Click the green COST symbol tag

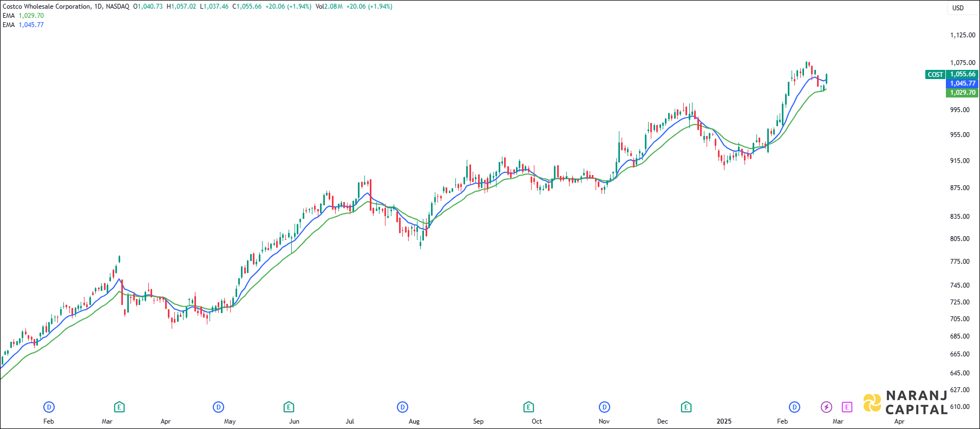pyautogui.click(x=935, y=75)
